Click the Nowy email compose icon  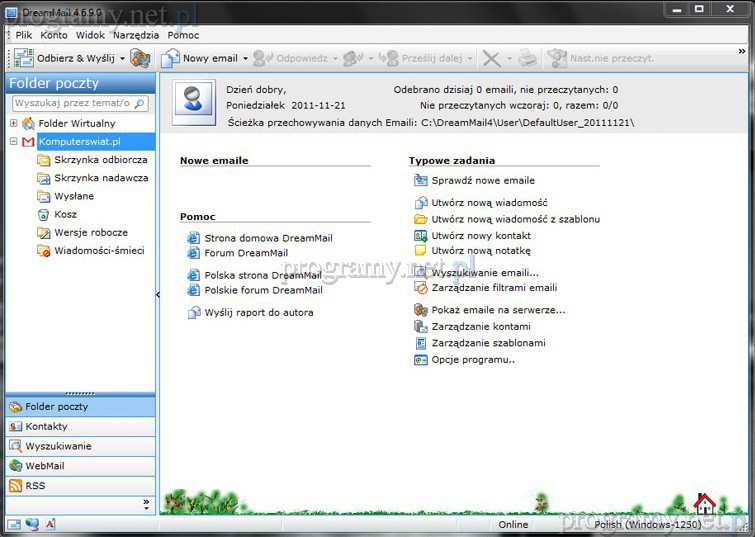click(x=169, y=58)
